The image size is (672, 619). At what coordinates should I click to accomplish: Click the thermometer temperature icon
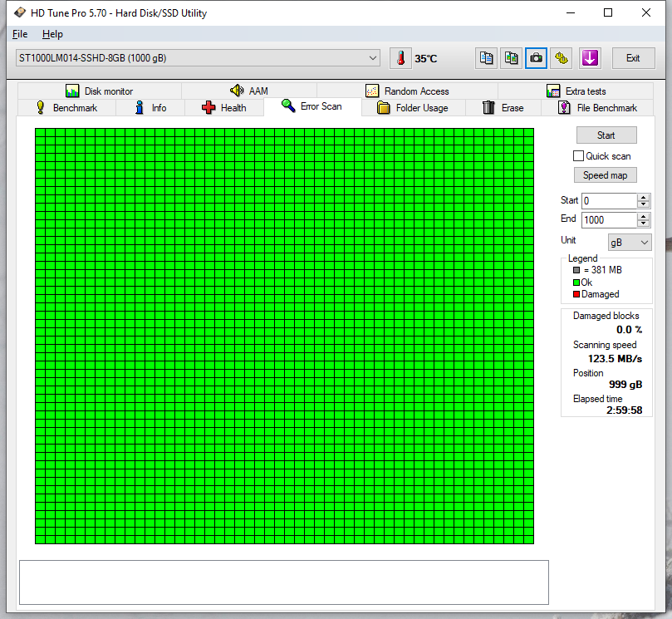[x=400, y=58]
